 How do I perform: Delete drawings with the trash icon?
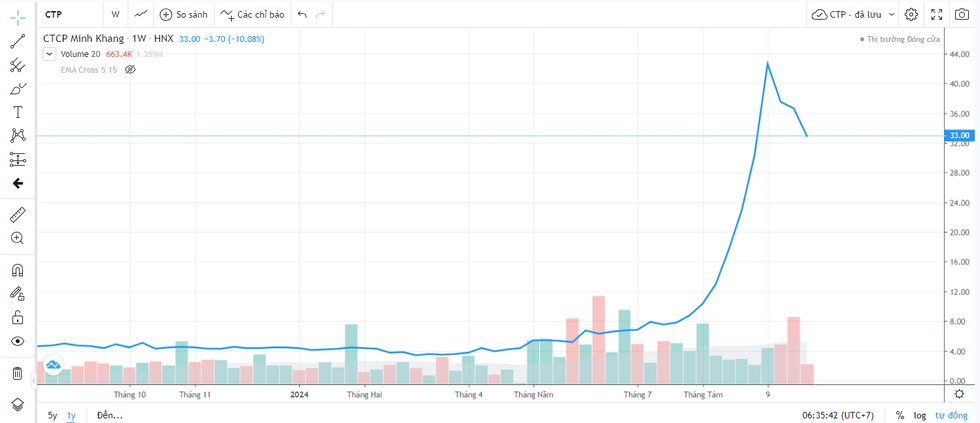pos(17,373)
